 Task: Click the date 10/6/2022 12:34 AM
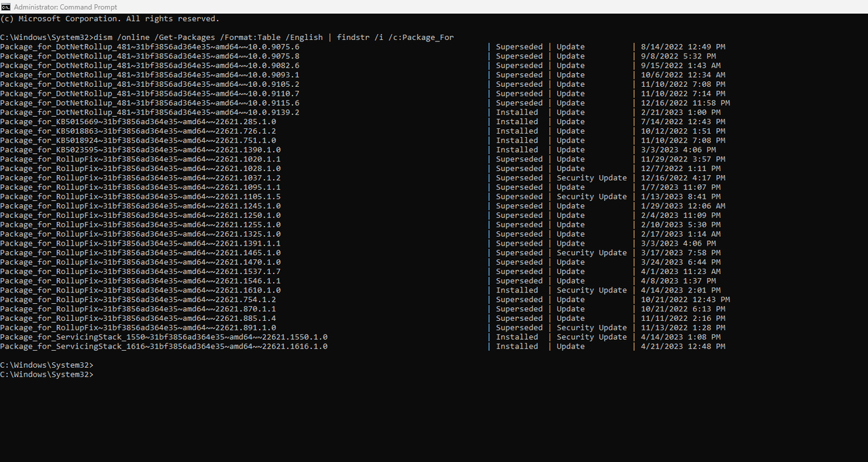click(683, 75)
